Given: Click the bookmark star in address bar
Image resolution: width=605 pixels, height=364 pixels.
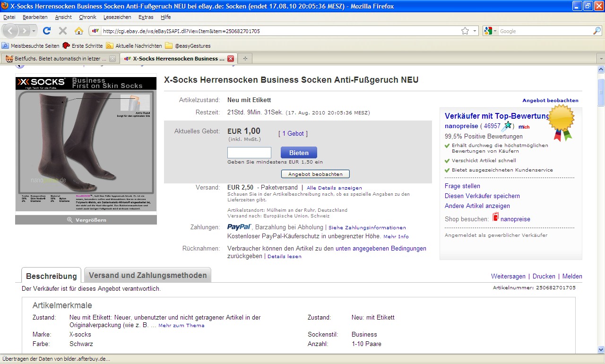Looking at the screenshot, I should pos(465,31).
